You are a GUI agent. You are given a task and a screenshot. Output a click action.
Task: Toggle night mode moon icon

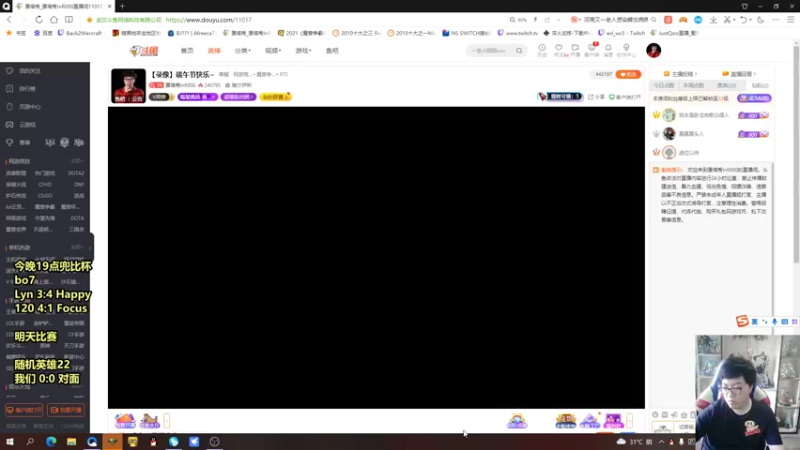[x=760, y=19]
